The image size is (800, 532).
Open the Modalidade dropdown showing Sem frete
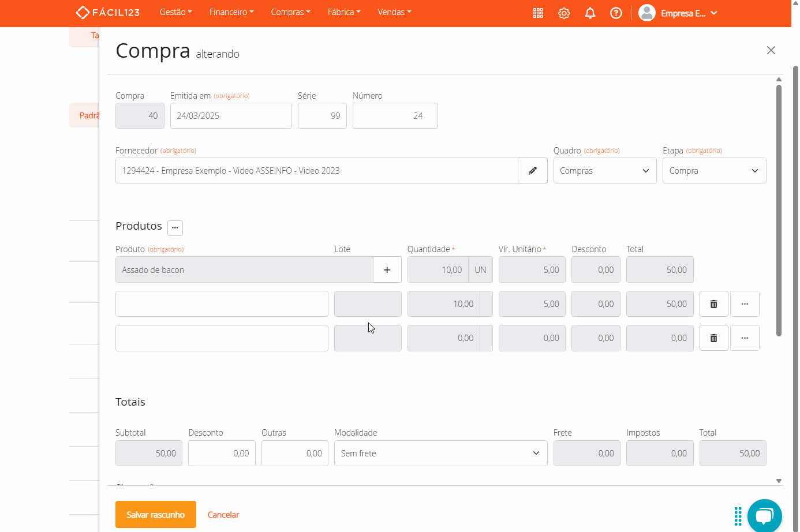pyautogui.click(x=440, y=454)
